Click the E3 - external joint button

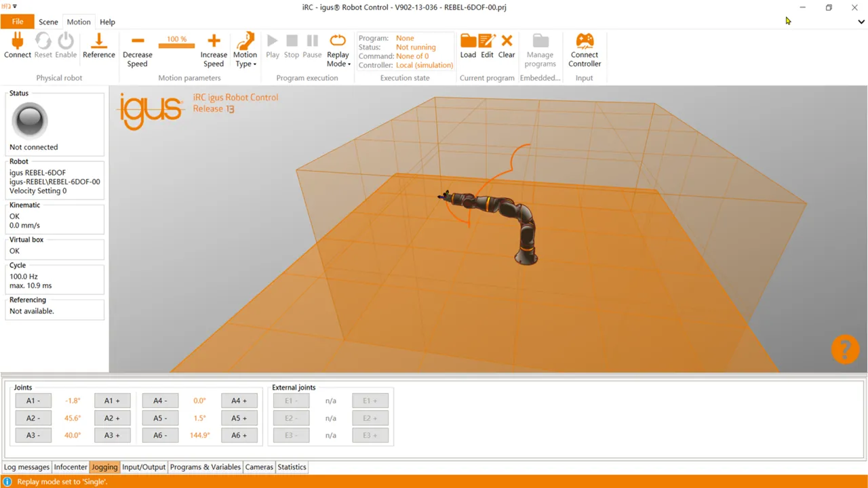[291, 435]
